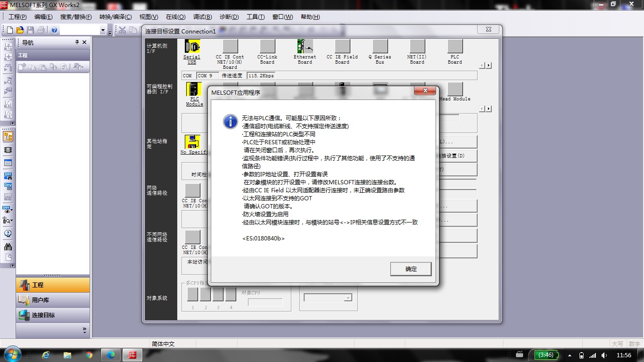Select the Serial USB interface icon
The height and width of the screenshot is (362, 644).
[x=192, y=47]
